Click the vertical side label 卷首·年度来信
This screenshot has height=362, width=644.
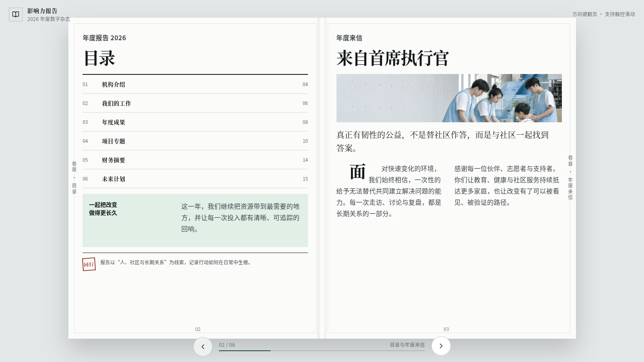[570, 178]
